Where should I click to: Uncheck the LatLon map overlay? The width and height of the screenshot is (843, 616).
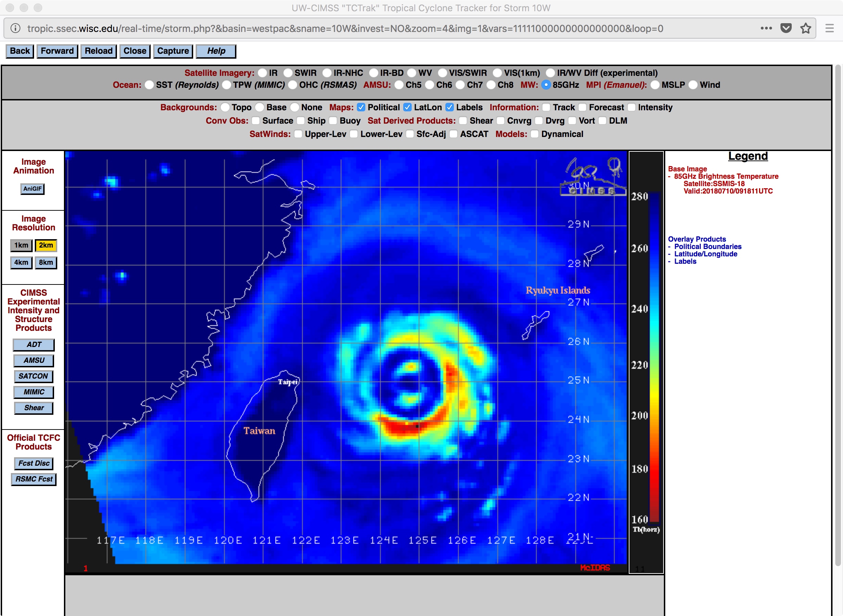407,107
